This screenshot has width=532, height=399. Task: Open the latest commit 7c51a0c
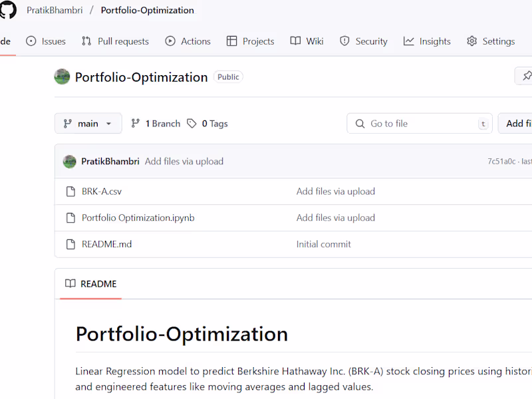(x=501, y=162)
